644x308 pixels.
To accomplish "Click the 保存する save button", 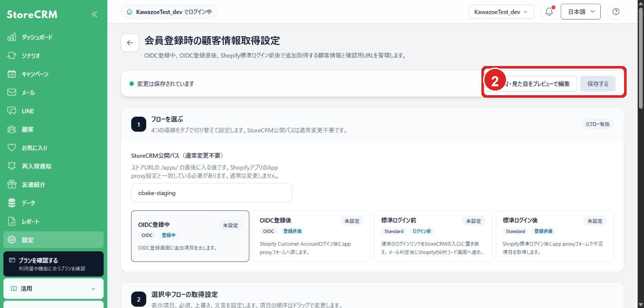I will coord(598,84).
